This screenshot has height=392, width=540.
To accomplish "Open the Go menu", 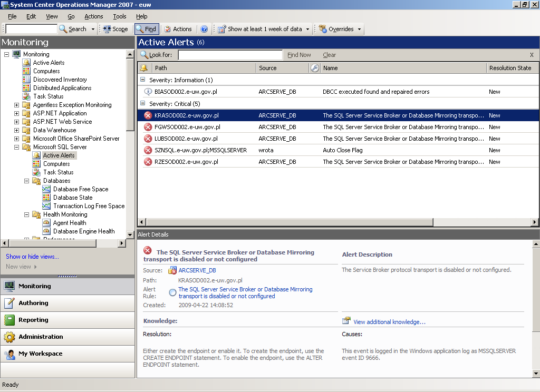I will [71, 16].
